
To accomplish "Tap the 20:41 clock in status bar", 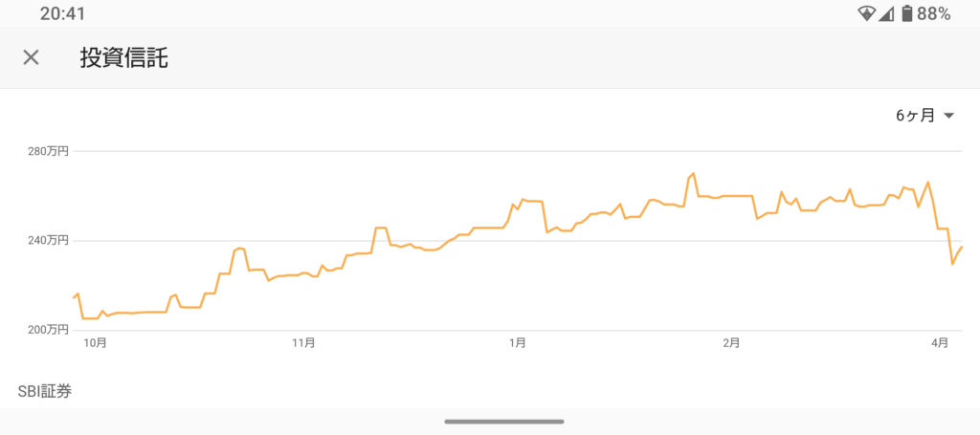I will [x=63, y=13].
